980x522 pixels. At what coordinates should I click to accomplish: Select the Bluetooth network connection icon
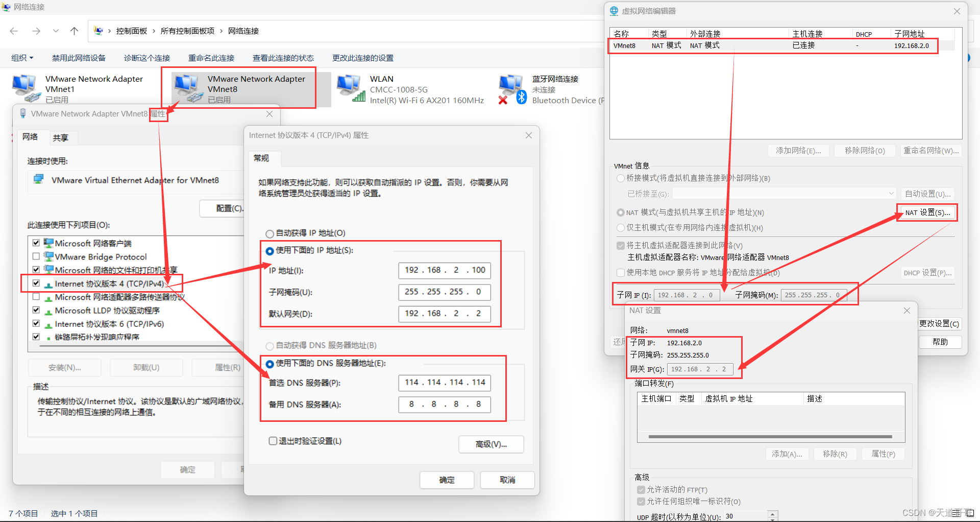(x=512, y=89)
